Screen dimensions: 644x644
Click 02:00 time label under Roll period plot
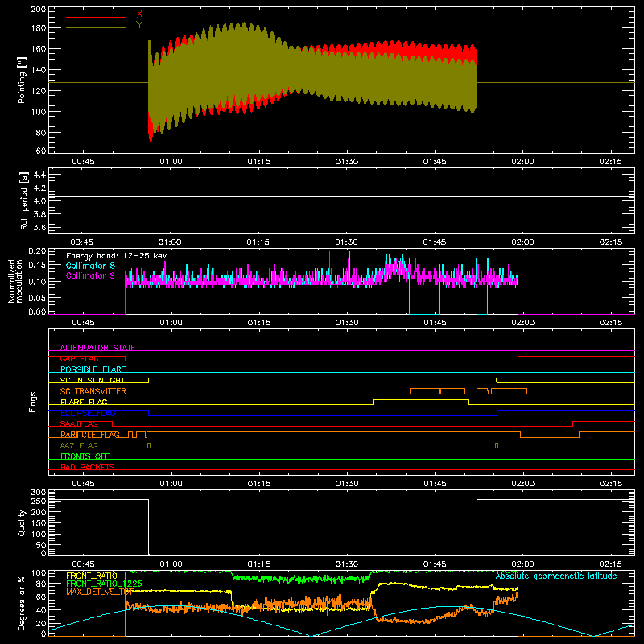click(522, 242)
